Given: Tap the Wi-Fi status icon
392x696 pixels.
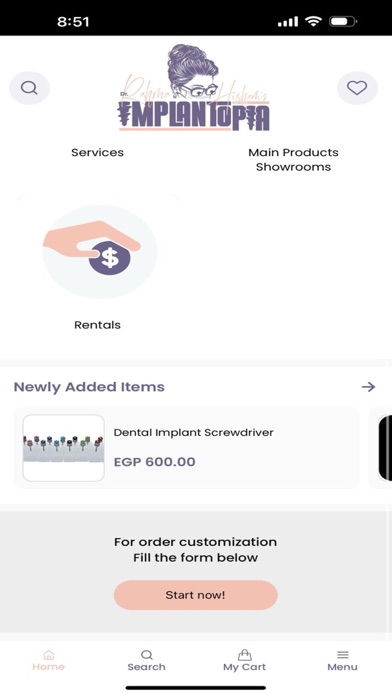Looking at the screenshot, I should click(314, 21).
